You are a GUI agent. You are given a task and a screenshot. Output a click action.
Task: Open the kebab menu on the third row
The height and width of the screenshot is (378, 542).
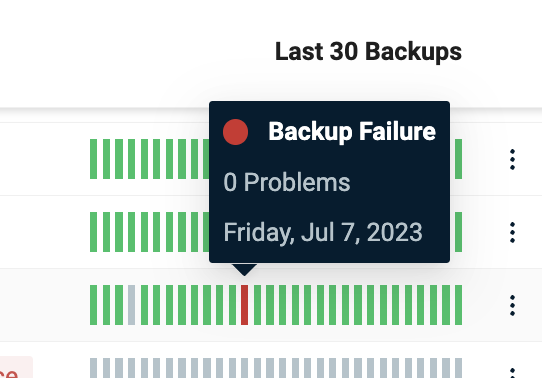point(512,305)
